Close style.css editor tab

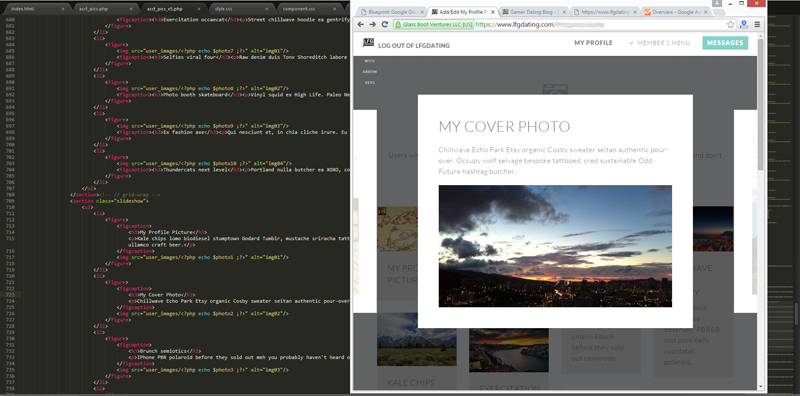[x=268, y=9]
